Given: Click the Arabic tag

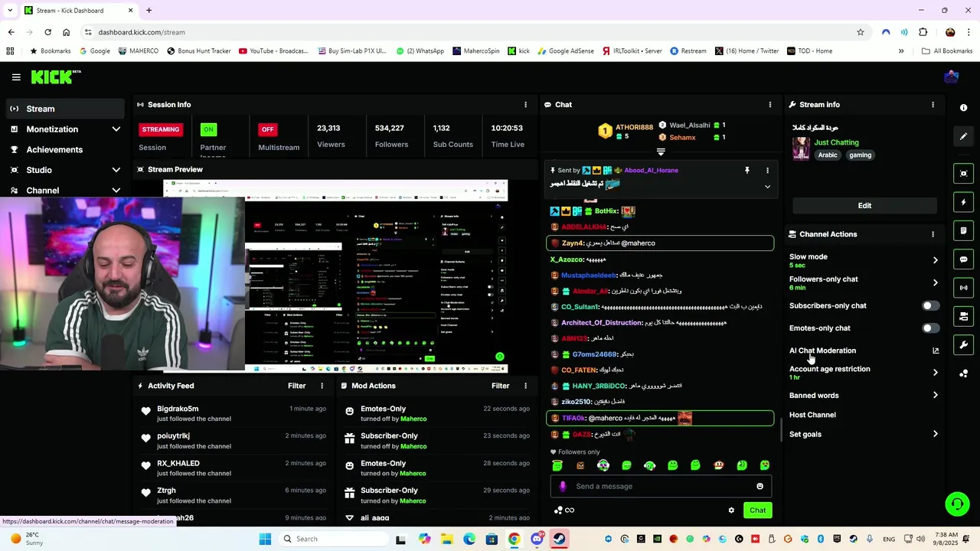Looking at the screenshot, I should click(828, 155).
